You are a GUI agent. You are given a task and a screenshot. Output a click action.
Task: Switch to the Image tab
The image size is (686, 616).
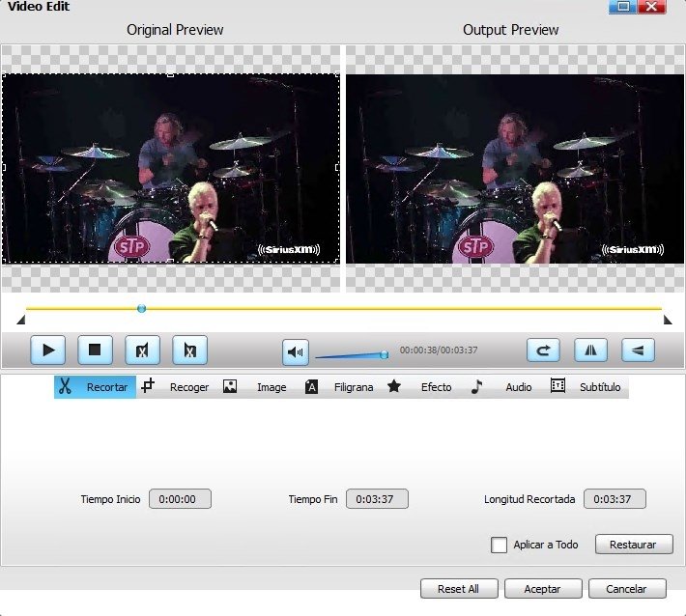pos(259,387)
